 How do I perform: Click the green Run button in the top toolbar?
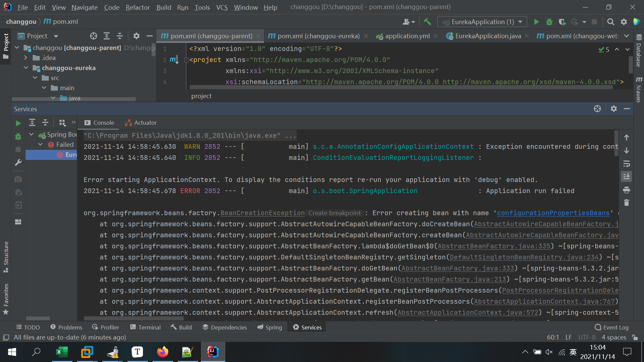(x=536, y=22)
